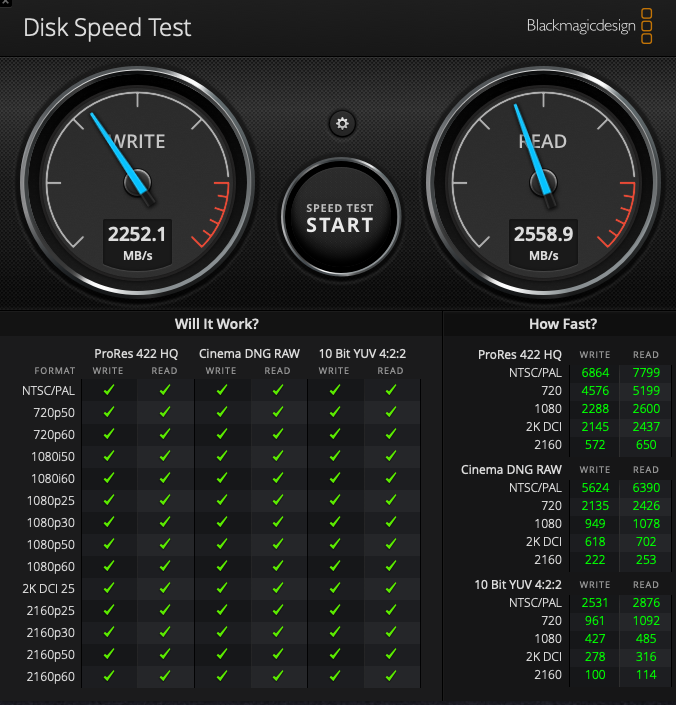Click the Will It Work? heading
The image size is (676, 705).
pyautogui.click(x=217, y=324)
